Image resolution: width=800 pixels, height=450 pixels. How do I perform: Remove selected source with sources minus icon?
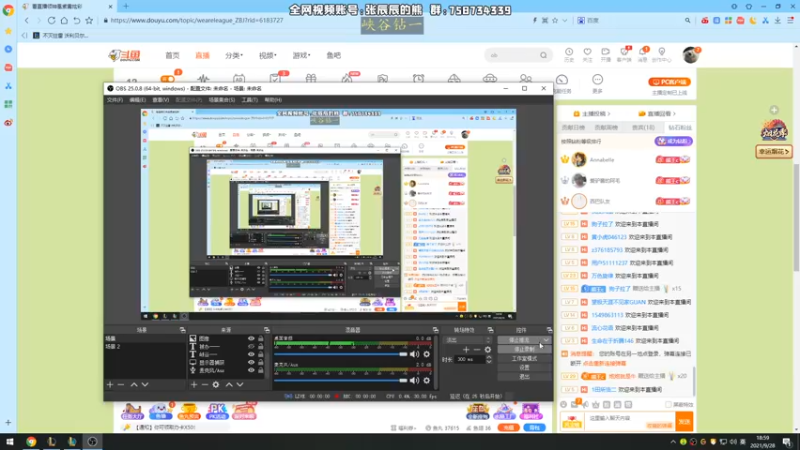tap(205, 385)
